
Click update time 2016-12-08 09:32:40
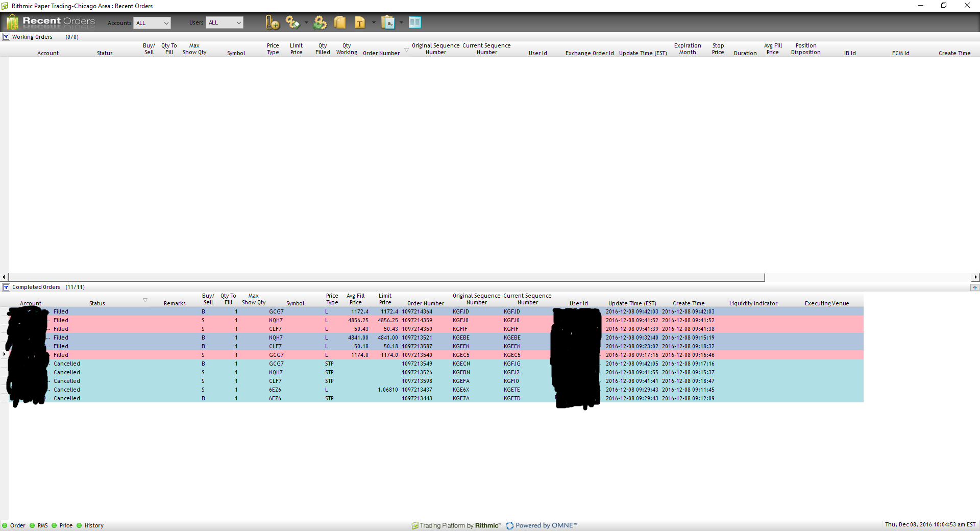pos(632,337)
